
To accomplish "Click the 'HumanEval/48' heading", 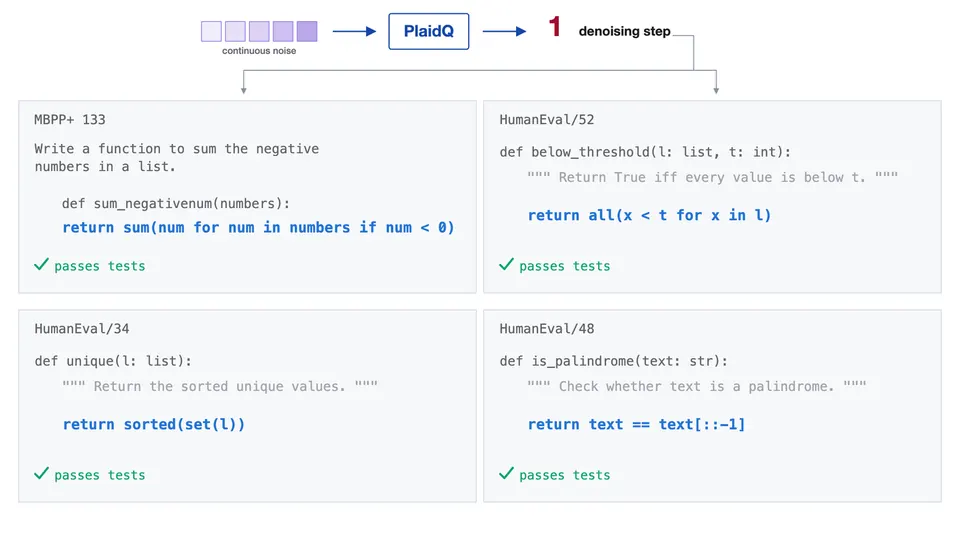I will coord(547,329).
